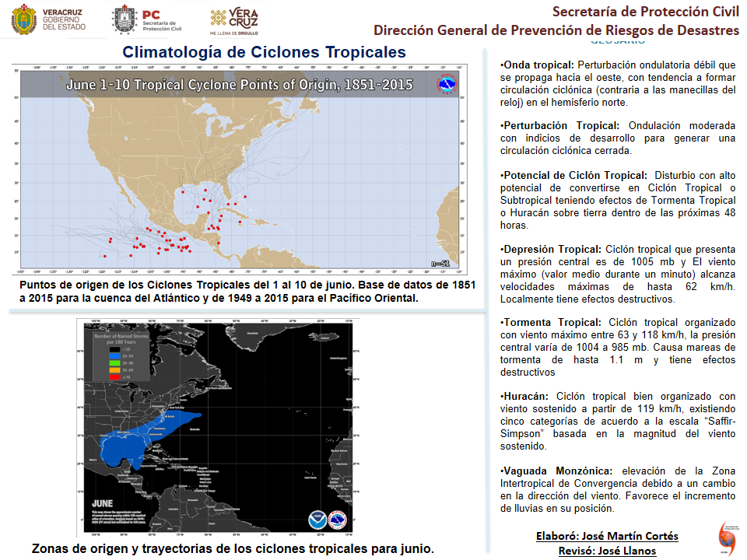Click the 'Onda tropical:' glossary term
This screenshot has height=560, width=747.
point(537,65)
